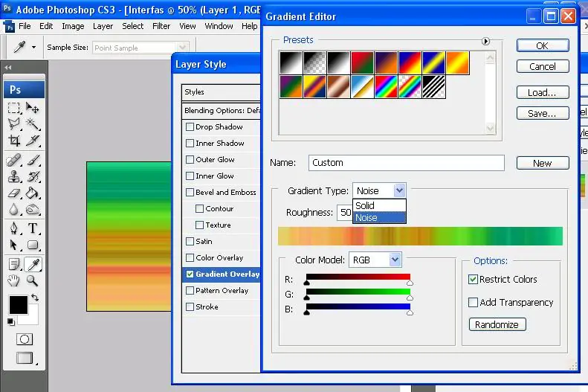Select the Paint Bucket tool
The width and height of the screenshot is (588, 392).
pyautogui.click(x=33, y=193)
